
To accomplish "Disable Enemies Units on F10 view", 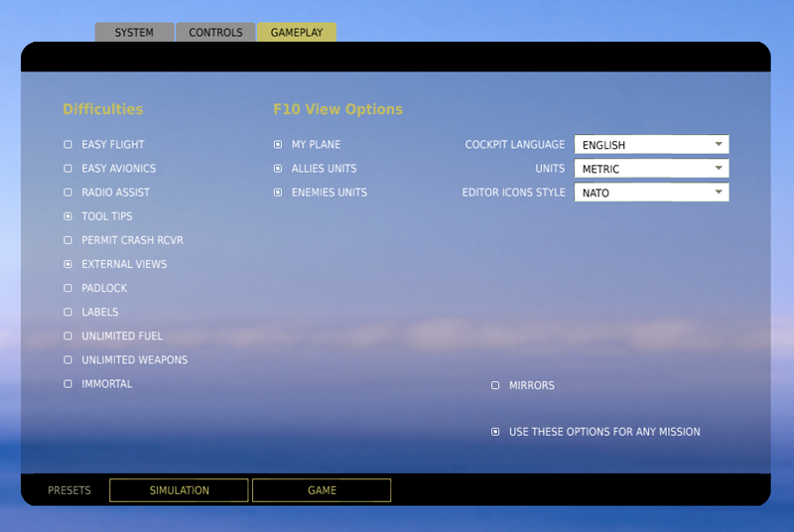I will click(278, 193).
